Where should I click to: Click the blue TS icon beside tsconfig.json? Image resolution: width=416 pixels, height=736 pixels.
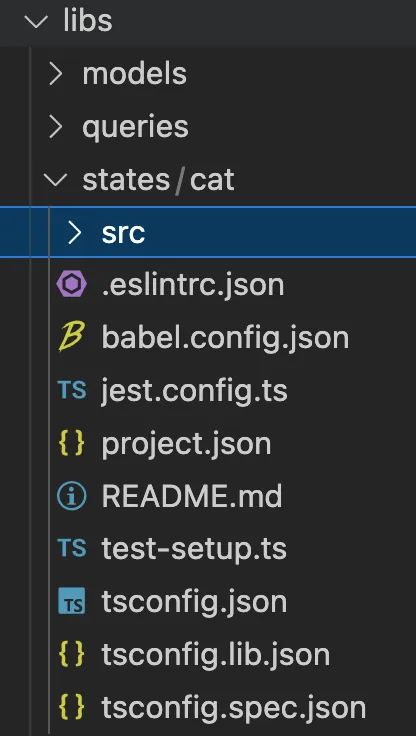coord(72,601)
